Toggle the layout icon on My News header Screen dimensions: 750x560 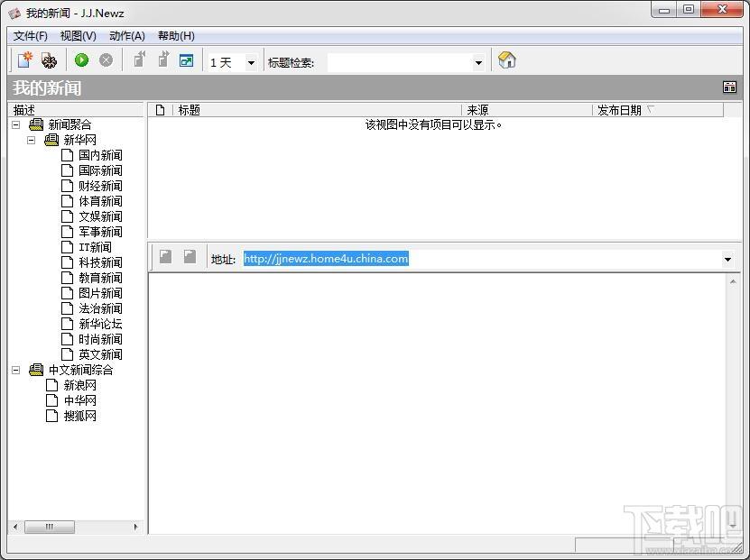coord(729,87)
